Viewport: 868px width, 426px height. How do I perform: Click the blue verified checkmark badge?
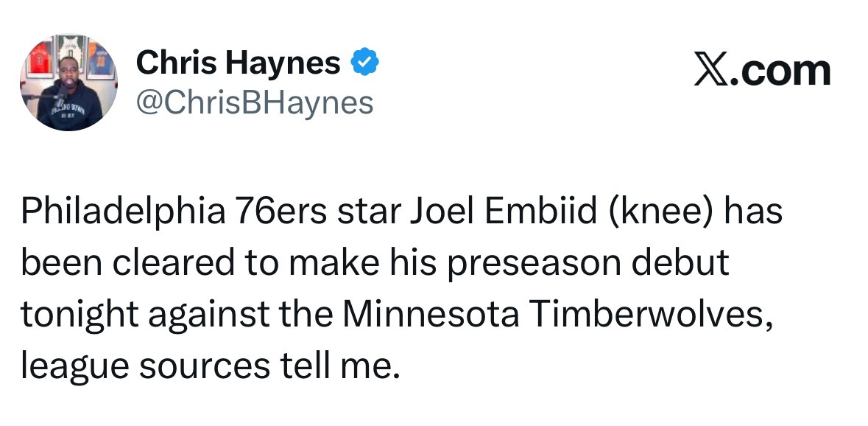365,62
